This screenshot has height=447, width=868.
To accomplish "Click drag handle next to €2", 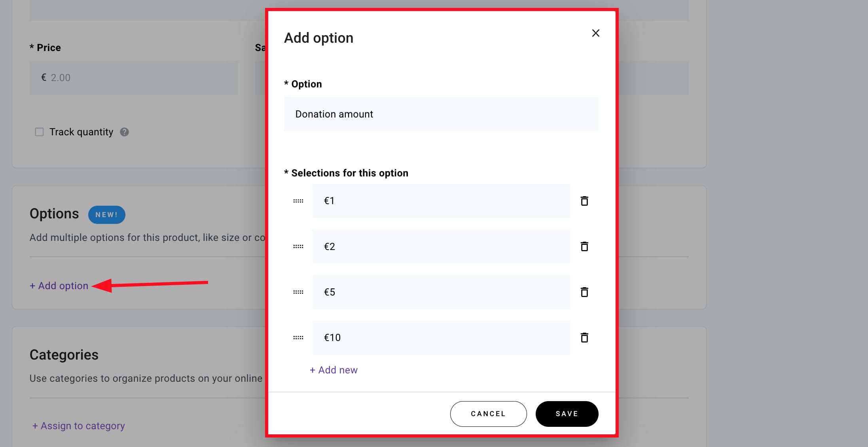I will 298,246.
